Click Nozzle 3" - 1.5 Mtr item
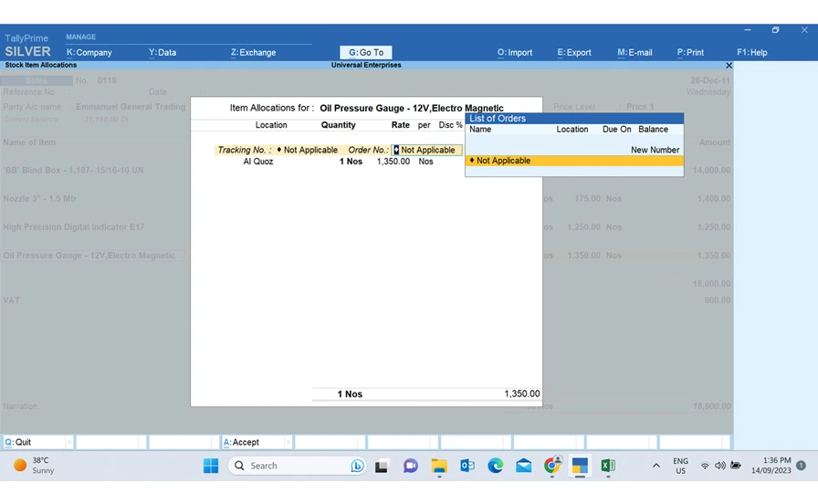This screenshot has height=504, width=818. pos(40,199)
